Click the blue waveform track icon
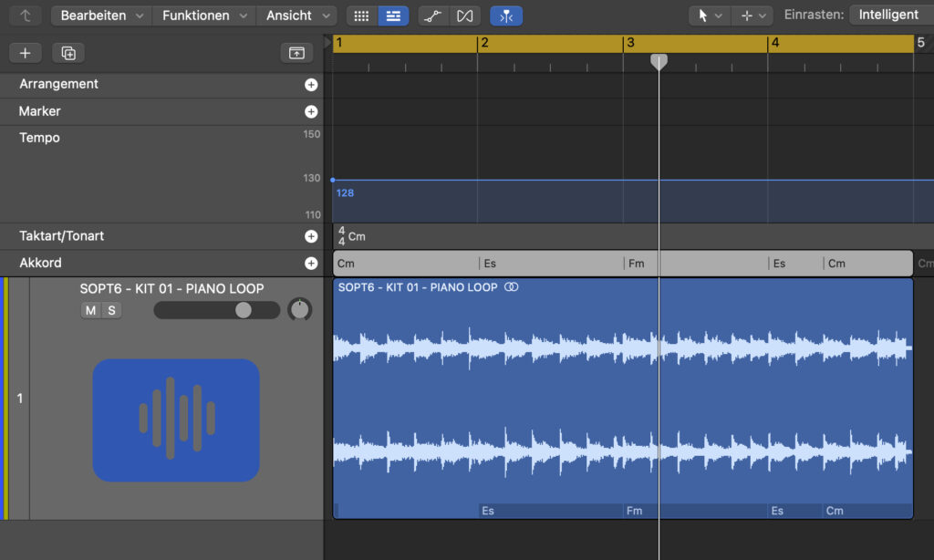The width and height of the screenshot is (934, 560). (176, 420)
